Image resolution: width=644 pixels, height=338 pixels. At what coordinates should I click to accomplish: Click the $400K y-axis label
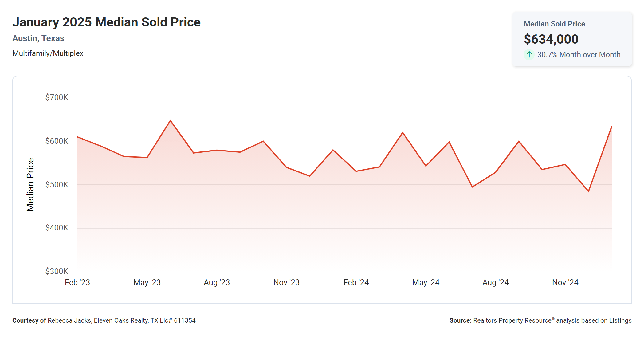57,228
